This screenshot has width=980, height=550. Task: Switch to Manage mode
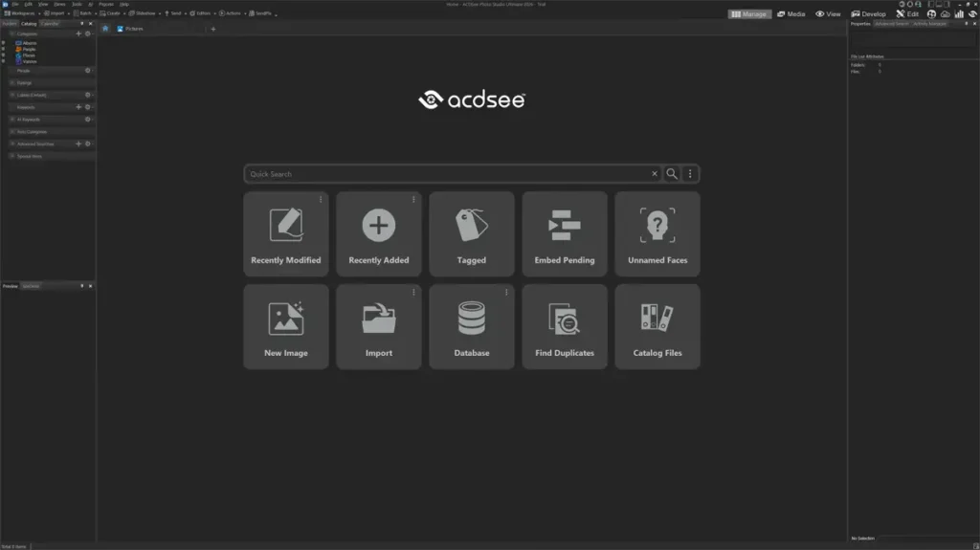tap(748, 13)
